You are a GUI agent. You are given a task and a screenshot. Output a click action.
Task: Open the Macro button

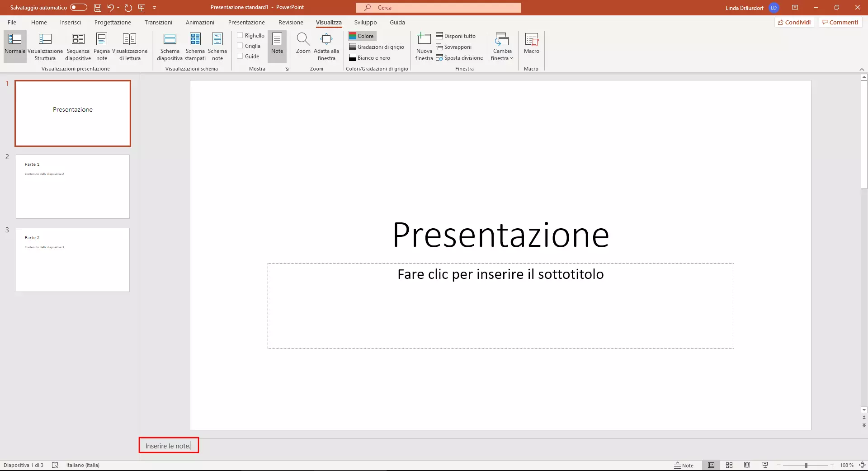tap(532, 44)
